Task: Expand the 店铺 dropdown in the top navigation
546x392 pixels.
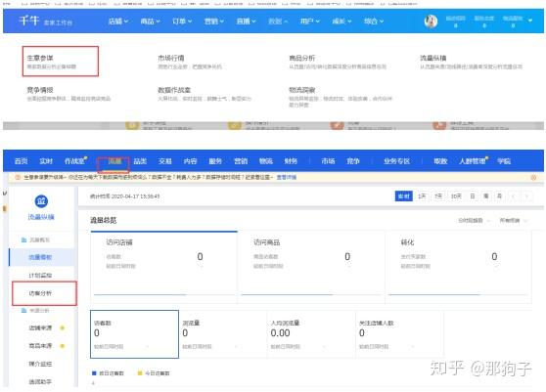Action: point(118,22)
